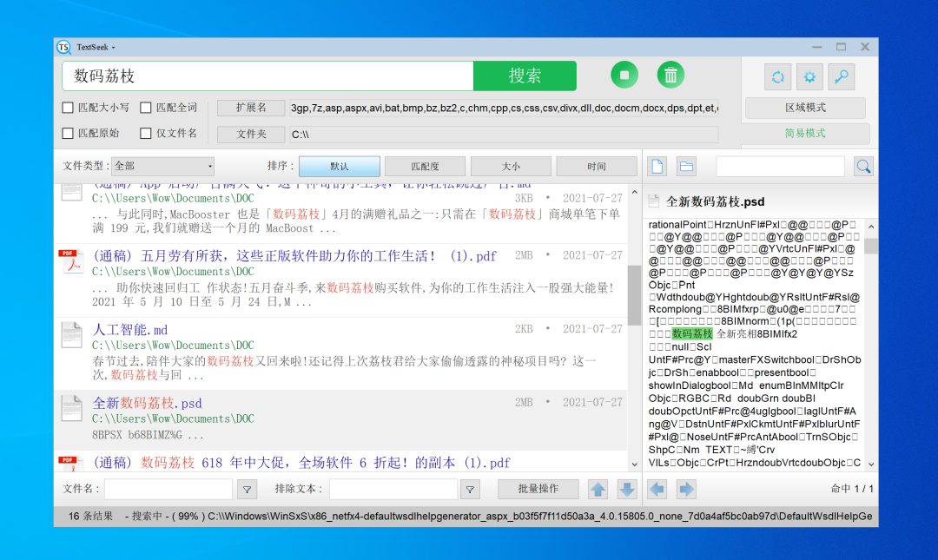The height and width of the screenshot is (560, 938).
Task: Toggle 匹配原始 checkbox
Action: (x=68, y=134)
